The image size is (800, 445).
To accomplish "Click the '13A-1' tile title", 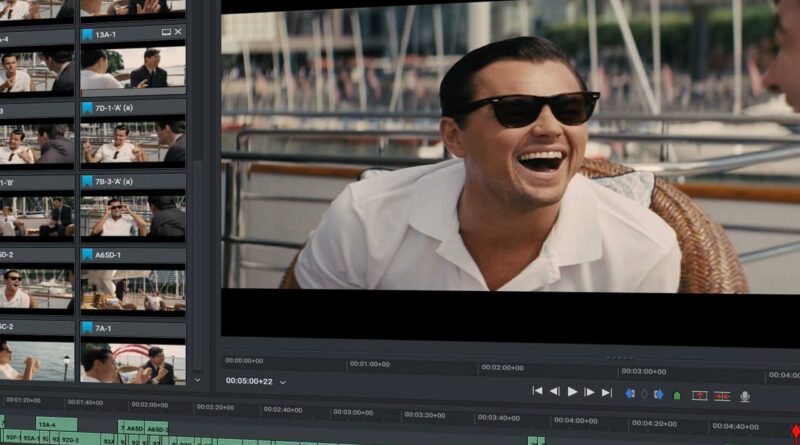I will (x=106, y=35).
